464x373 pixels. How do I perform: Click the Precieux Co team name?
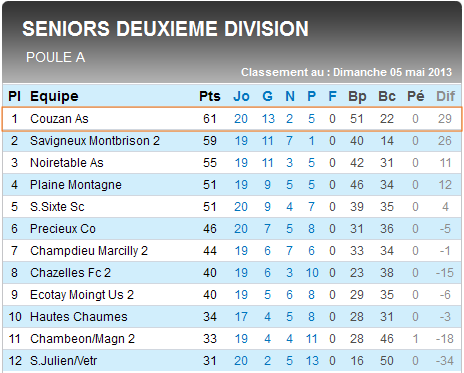coord(63,229)
